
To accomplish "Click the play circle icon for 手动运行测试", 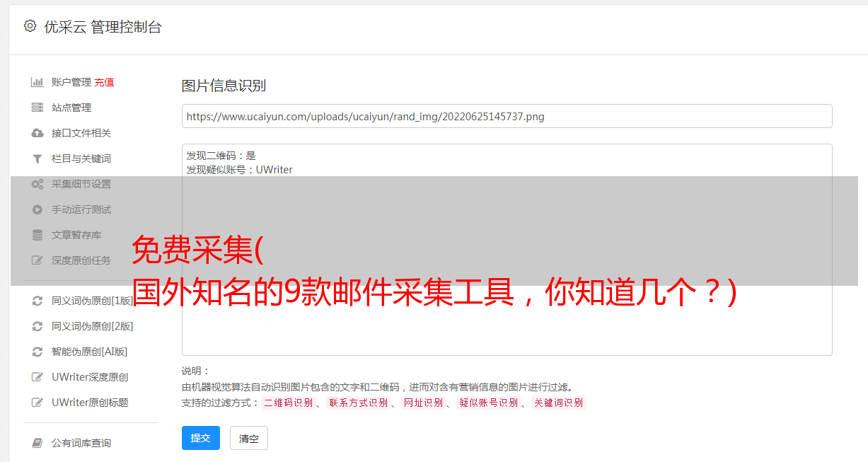I will [37, 209].
